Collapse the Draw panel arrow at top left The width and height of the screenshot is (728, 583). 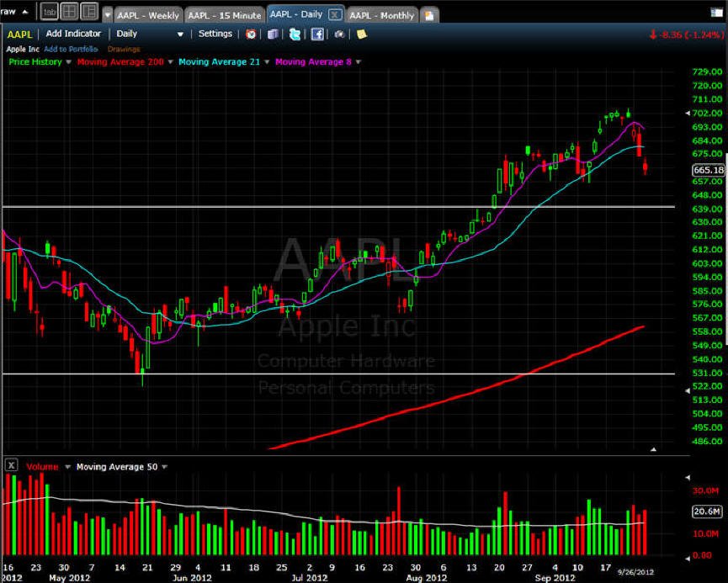tap(24, 12)
